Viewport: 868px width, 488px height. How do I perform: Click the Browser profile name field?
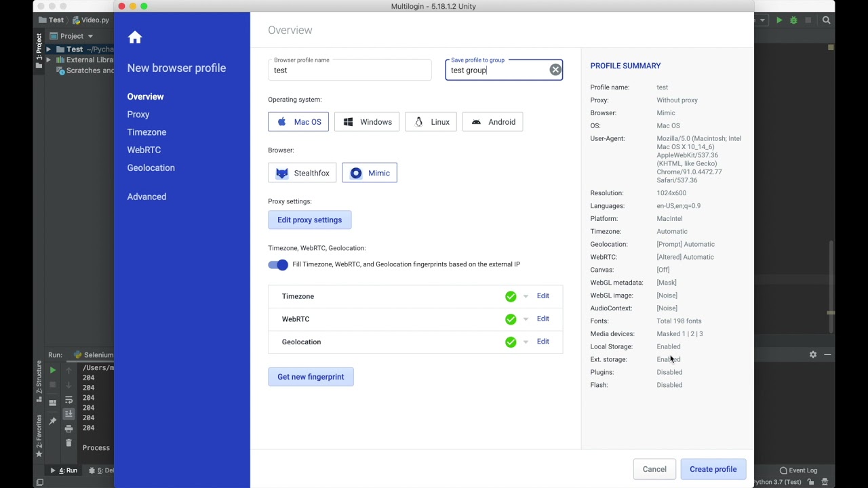click(350, 70)
